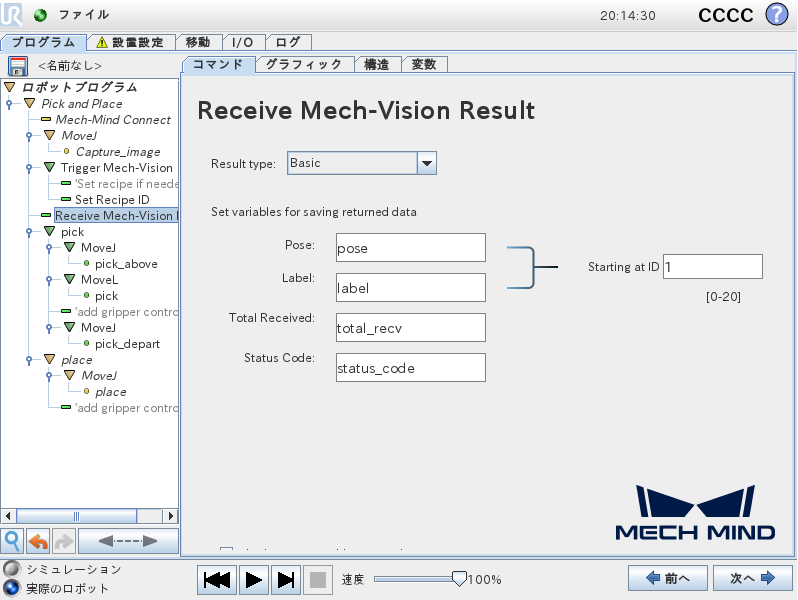The image size is (798, 600).
Task: Click the Label variable input field
Action: point(411,288)
